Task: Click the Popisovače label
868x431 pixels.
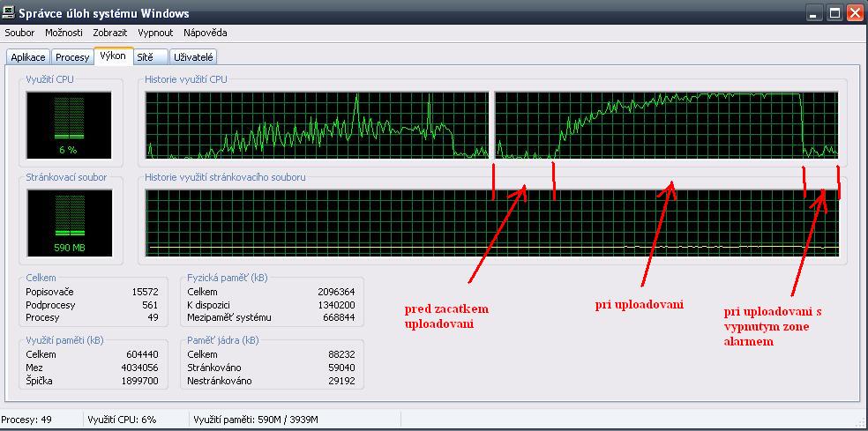Action: 49,292
